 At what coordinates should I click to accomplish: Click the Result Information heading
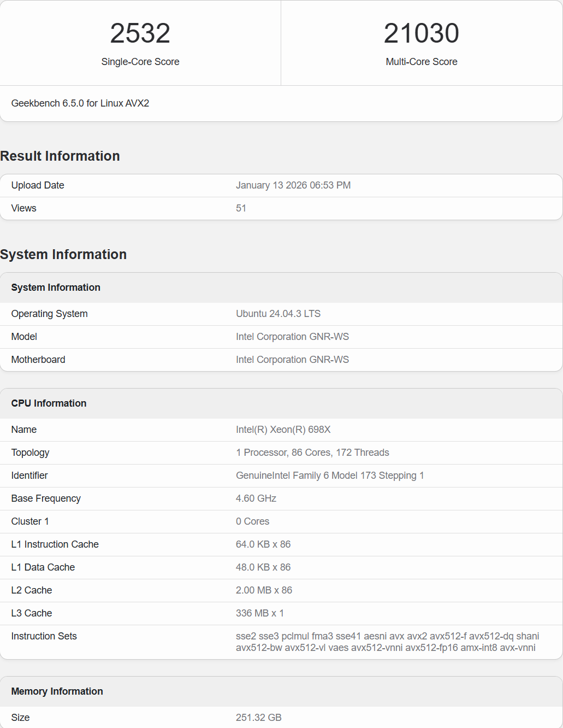tap(60, 156)
